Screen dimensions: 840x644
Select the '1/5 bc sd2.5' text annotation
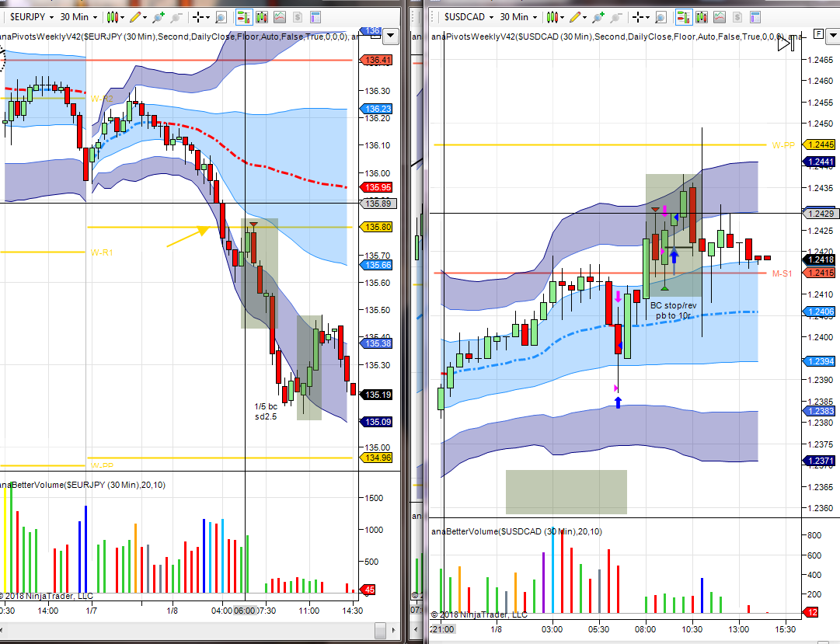[266, 412]
